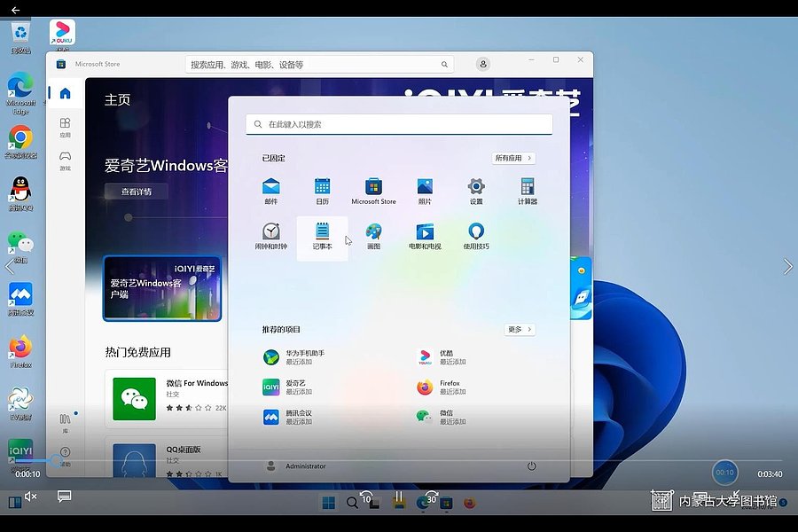The width and height of the screenshot is (798, 532).
Task: Open recommended item 腾讯会议 in Start menu
Action: coord(288,417)
